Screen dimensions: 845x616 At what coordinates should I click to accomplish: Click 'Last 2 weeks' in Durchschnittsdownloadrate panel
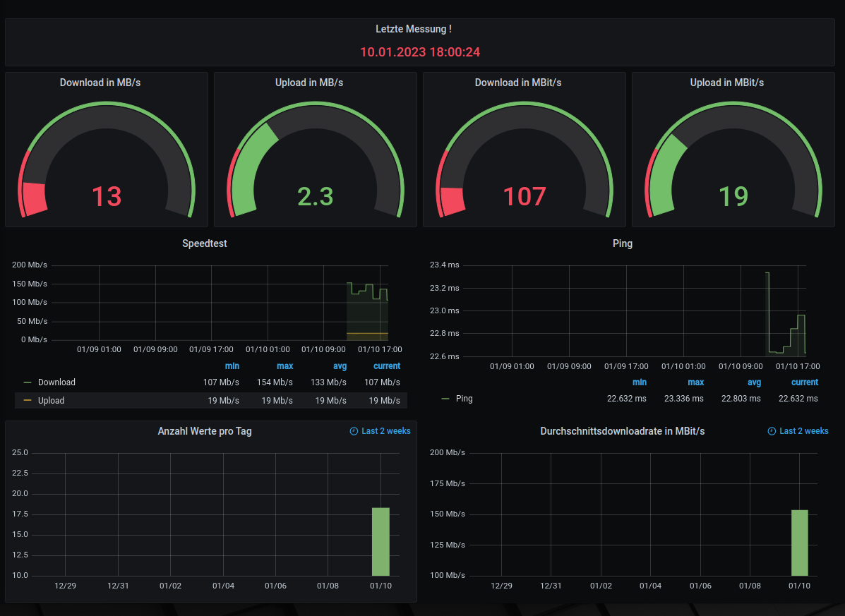(804, 431)
